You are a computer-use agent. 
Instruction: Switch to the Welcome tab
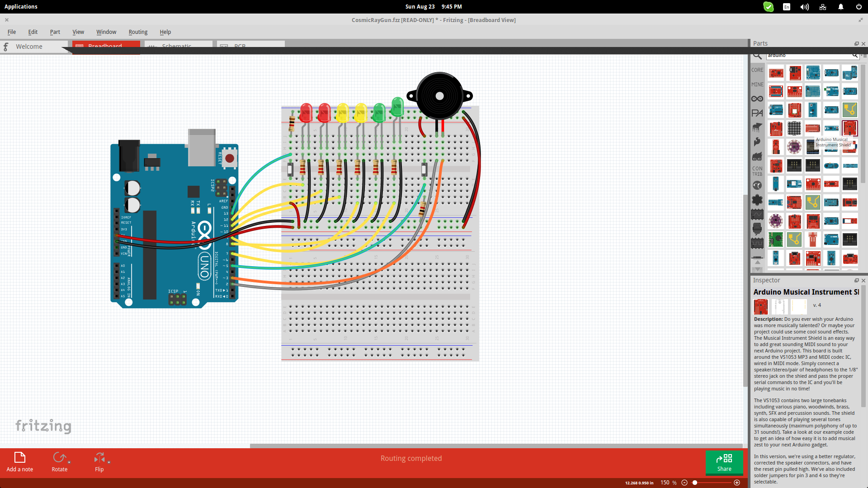pyautogui.click(x=29, y=47)
